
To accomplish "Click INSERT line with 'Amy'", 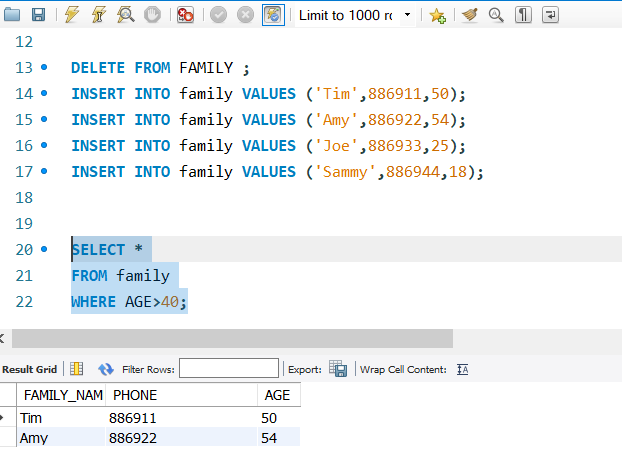I will (x=269, y=120).
